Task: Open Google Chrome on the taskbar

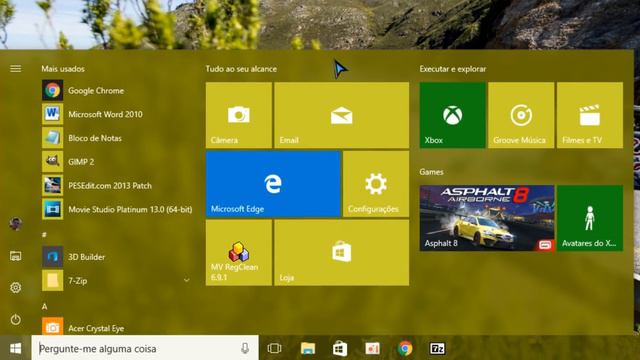Action: click(404, 348)
